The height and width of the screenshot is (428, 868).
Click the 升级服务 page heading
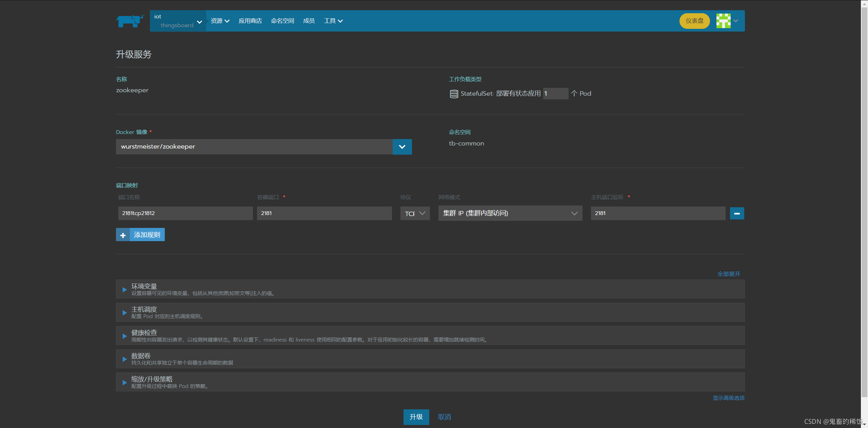pos(134,54)
